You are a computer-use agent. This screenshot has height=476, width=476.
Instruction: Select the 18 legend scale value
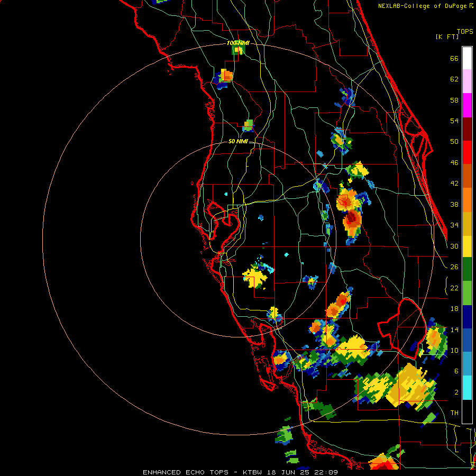pos(454,309)
